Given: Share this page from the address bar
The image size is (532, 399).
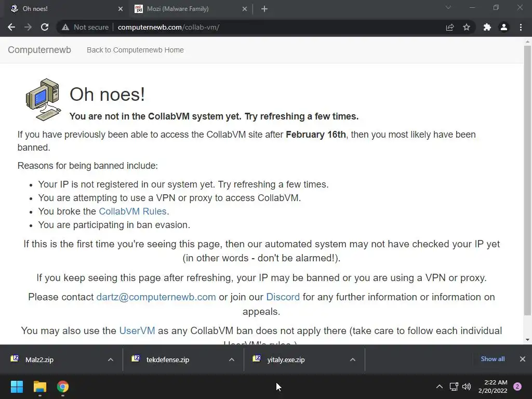Looking at the screenshot, I should coord(450,27).
